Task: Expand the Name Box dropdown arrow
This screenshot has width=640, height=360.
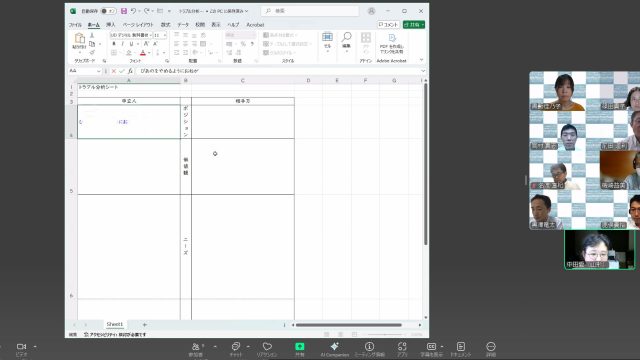Action: pos(98,71)
